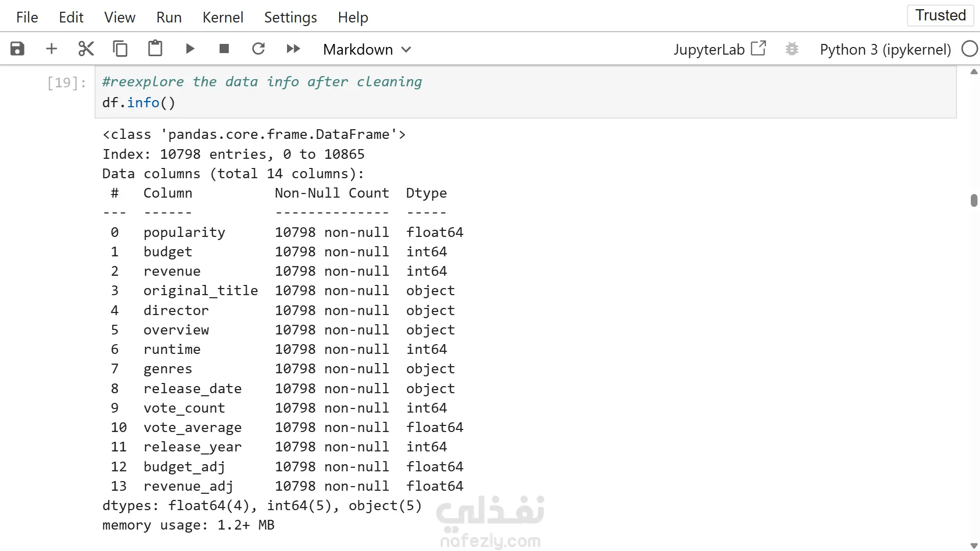
Task: Click the cell execution prompt [19]:
Action: coord(66,82)
